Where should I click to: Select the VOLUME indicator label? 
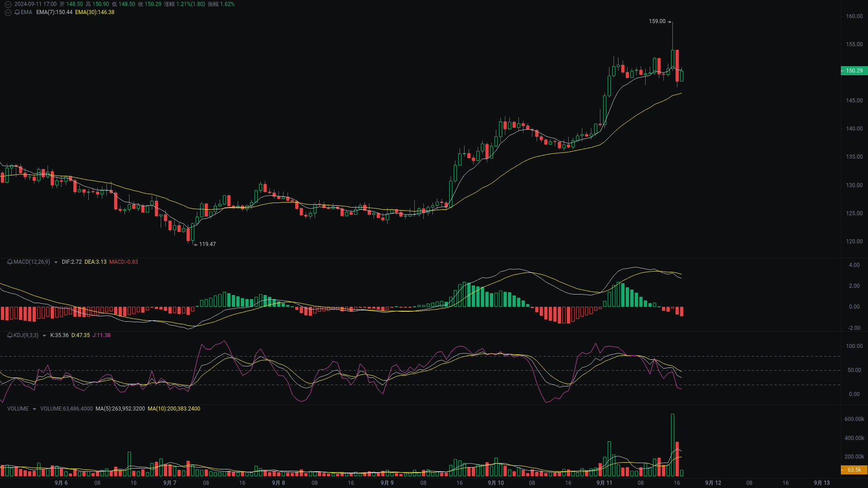coord(18,409)
